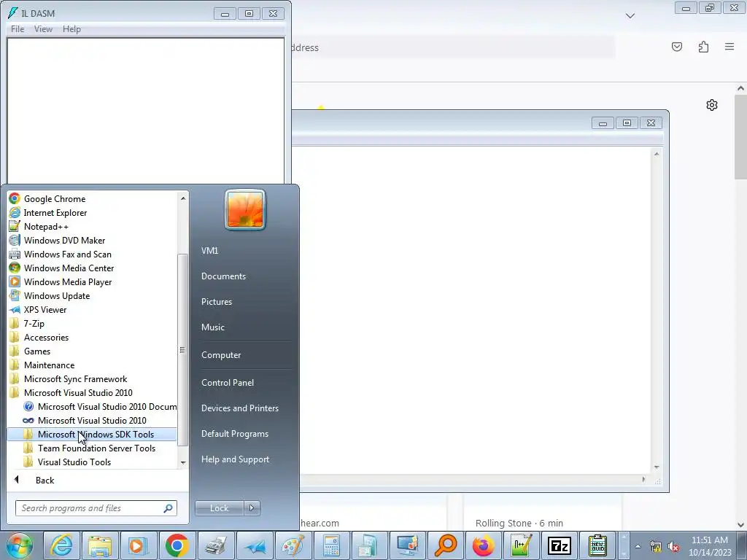
Task: Open Documents from the Start menu
Action: pyautogui.click(x=223, y=276)
